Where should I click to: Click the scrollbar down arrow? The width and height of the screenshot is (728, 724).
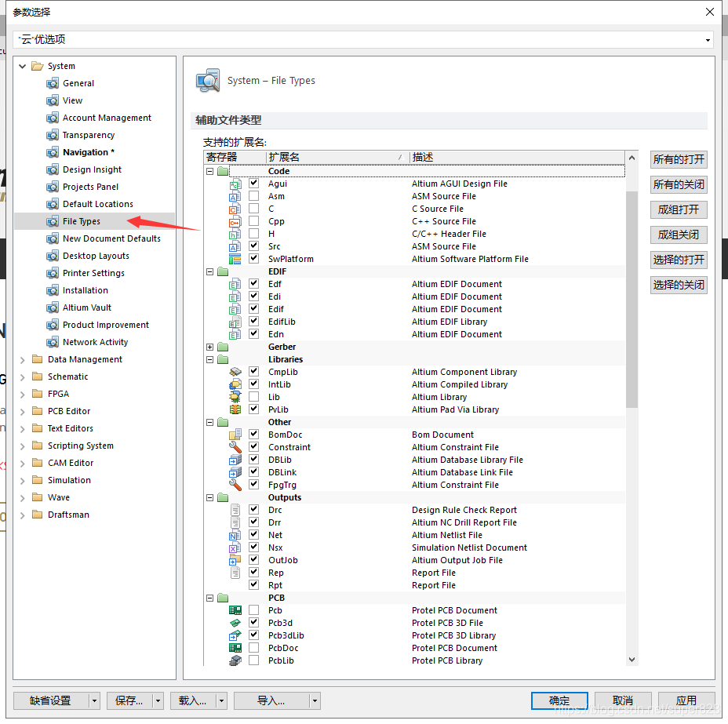(632, 660)
